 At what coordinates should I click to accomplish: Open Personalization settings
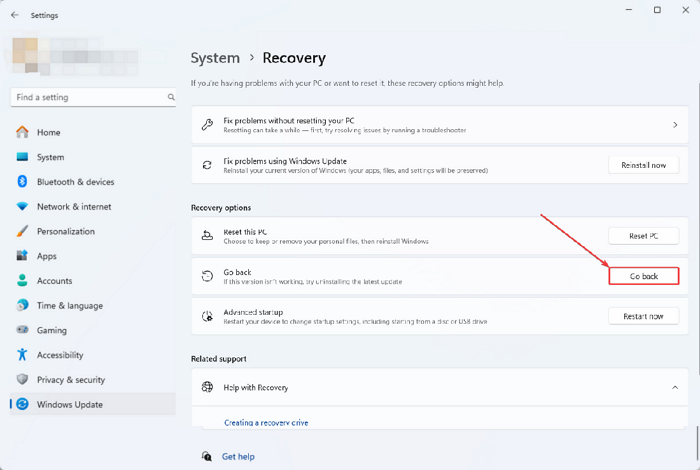[65, 231]
